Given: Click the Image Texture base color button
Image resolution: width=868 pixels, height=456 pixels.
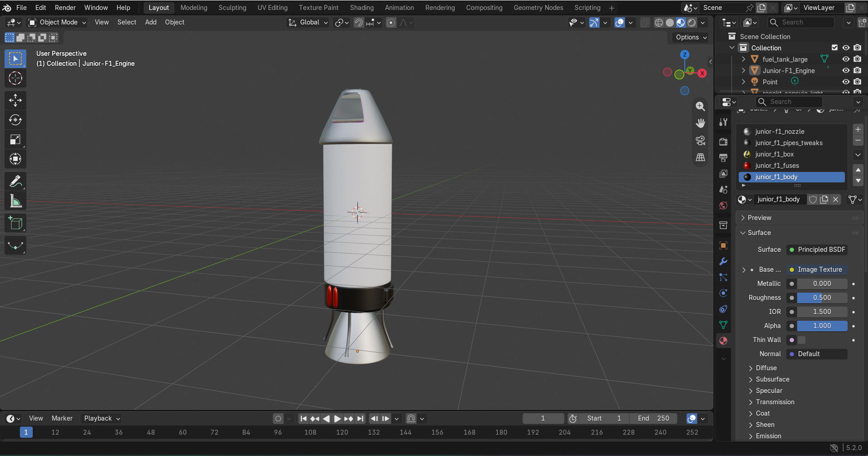Looking at the screenshot, I should click(x=817, y=270).
